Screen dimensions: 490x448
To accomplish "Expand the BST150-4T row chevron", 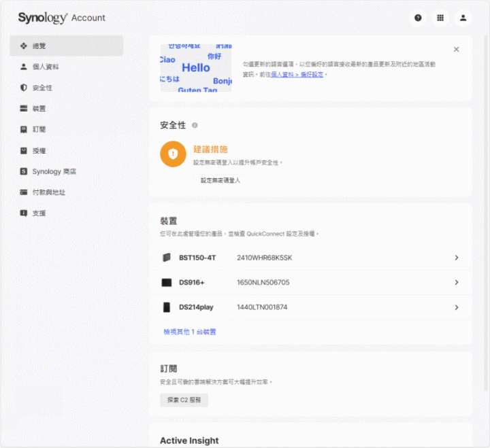I will [x=457, y=258].
